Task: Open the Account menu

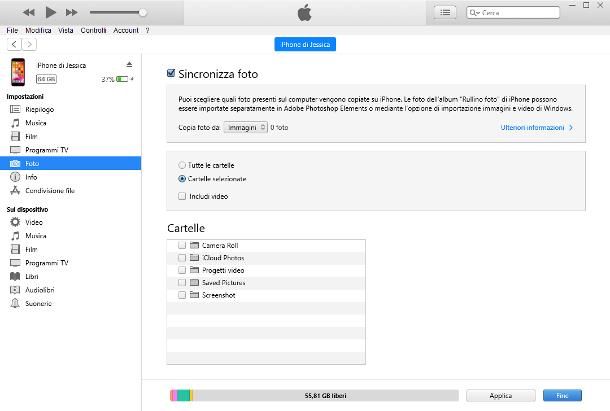Action: (126, 30)
